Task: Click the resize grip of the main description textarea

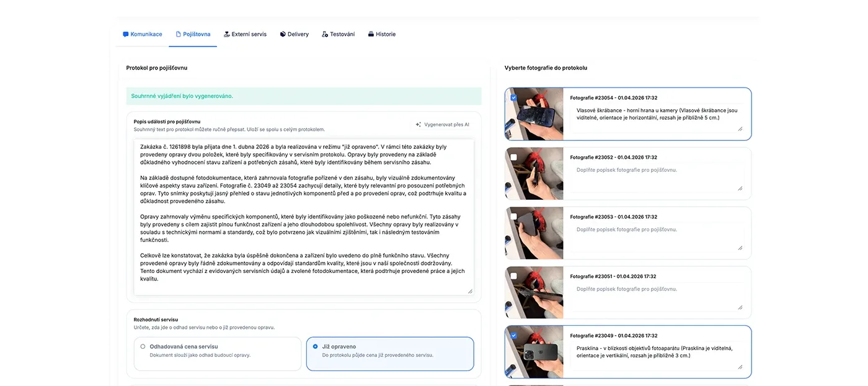Action: pyautogui.click(x=470, y=290)
